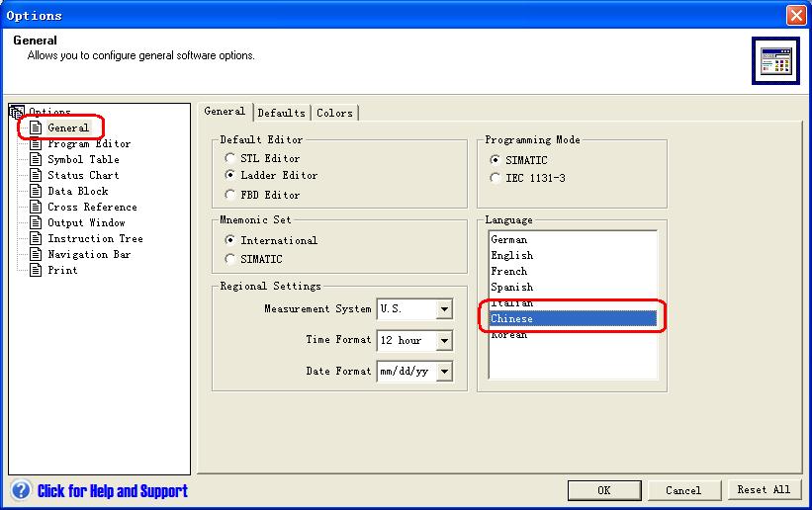Open the Date Format dropdown
Screen dimensions: 812x510
[444, 372]
